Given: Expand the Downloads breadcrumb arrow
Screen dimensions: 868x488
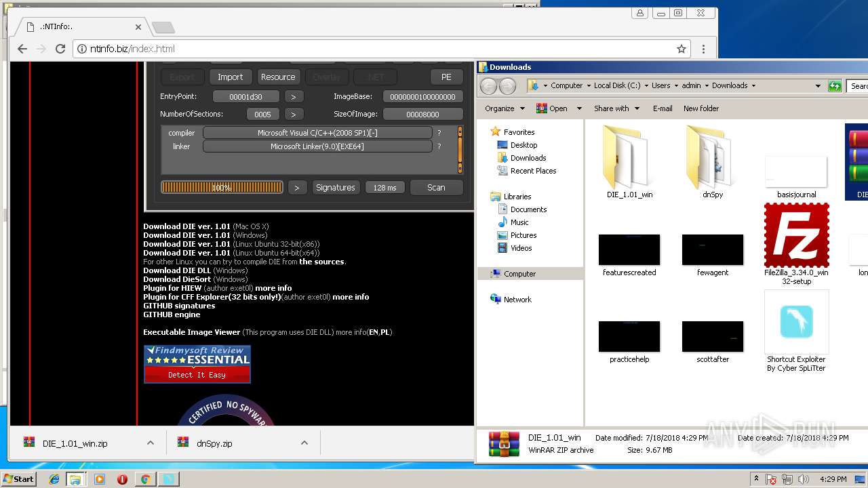Looking at the screenshot, I should [x=753, y=86].
